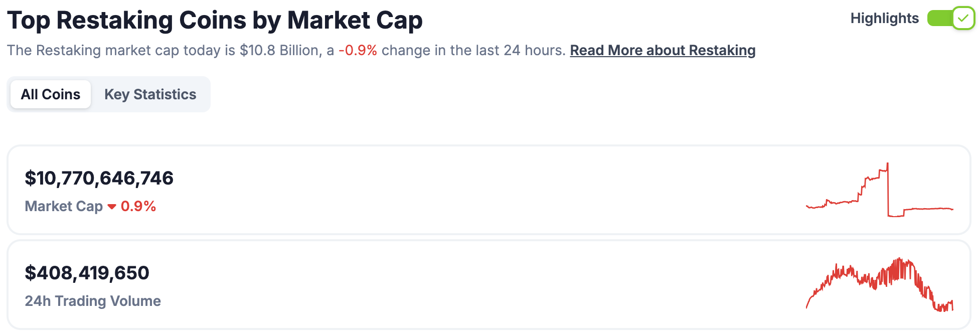Select the All Coins tab
The image size is (980, 334).
pos(51,94)
